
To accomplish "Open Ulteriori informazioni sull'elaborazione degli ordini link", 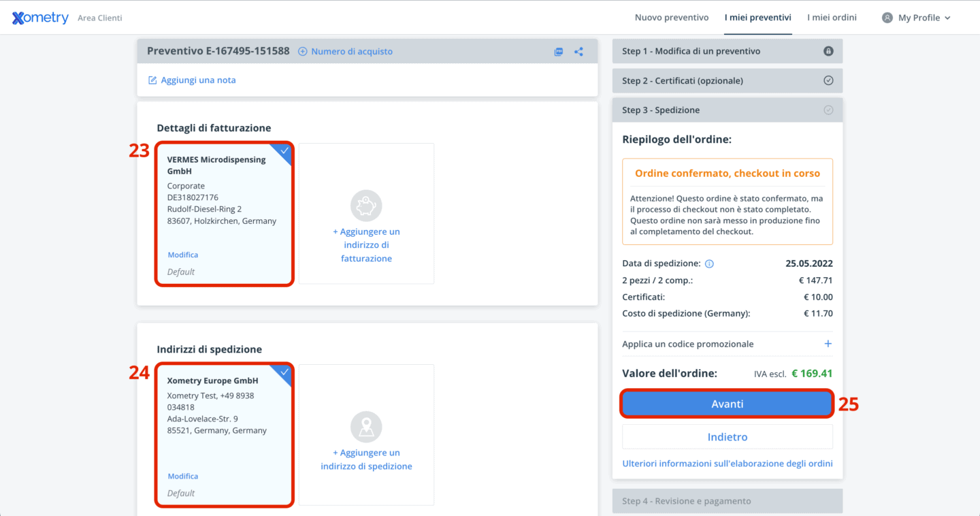I will click(x=728, y=464).
